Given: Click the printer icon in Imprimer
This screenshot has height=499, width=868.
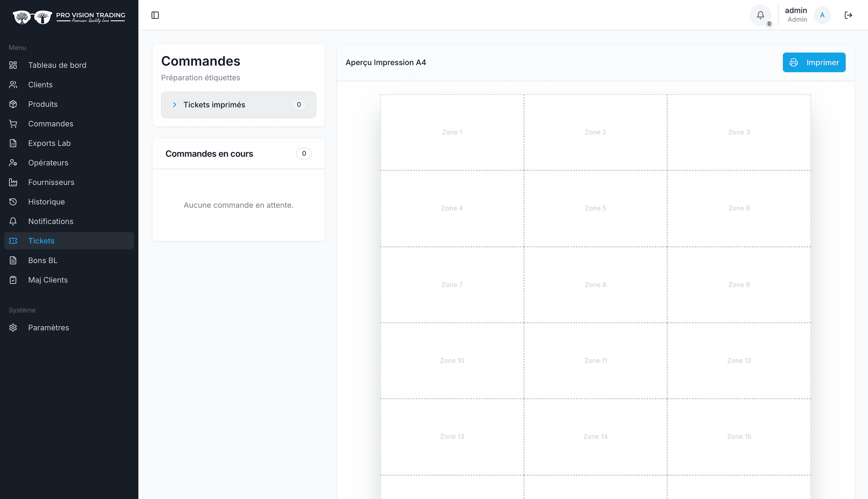Looking at the screenshot, I should click(x=794, y=62).
